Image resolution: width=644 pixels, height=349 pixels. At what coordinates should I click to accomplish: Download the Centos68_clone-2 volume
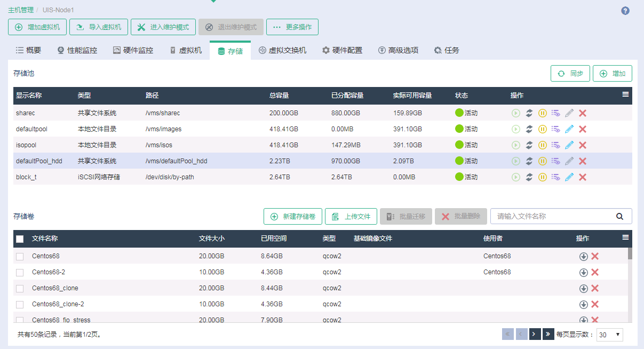pos(584,304)
